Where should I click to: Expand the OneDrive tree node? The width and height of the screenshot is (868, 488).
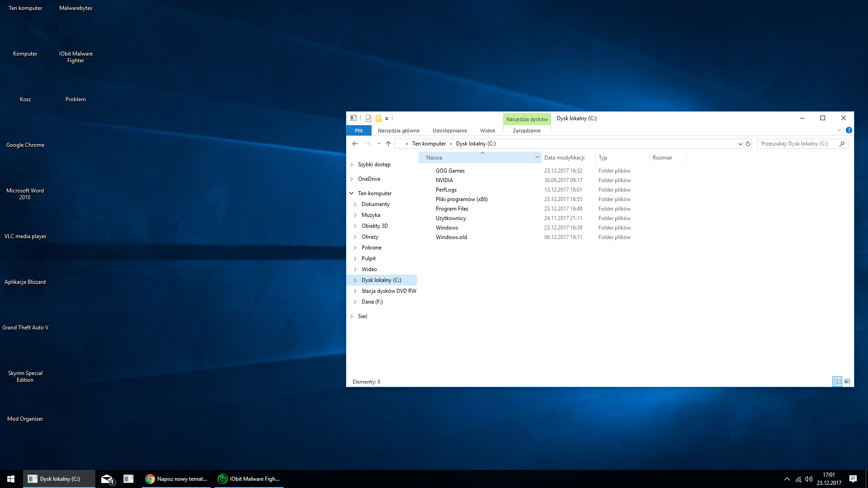352,179
